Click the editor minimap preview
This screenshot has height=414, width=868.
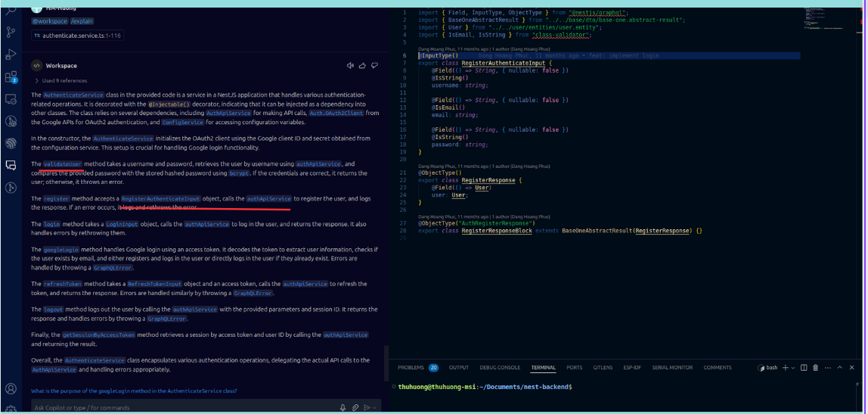[x=823, y=20]
